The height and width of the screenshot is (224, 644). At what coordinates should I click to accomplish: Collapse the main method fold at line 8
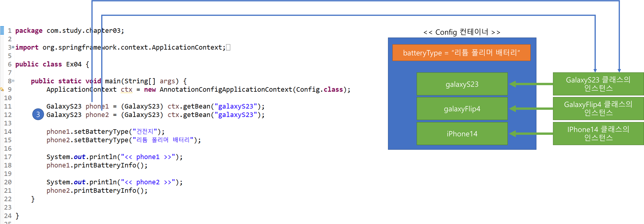point(13,81)
